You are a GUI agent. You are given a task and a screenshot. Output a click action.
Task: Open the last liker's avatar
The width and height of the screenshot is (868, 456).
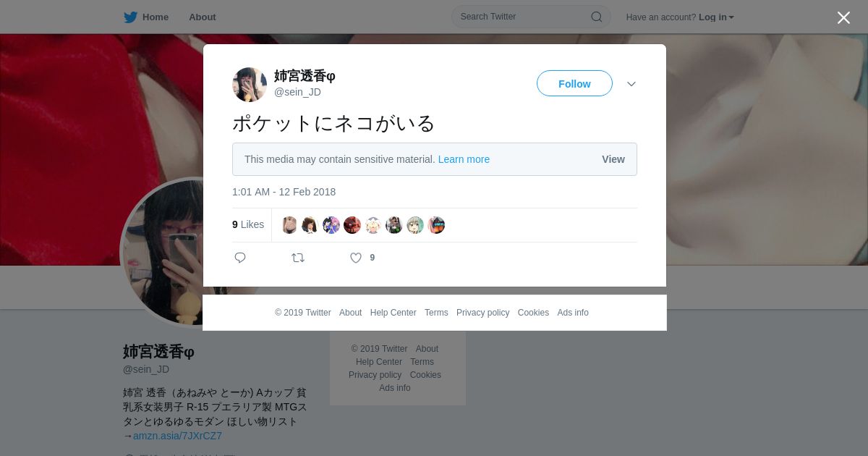point(436,225)
